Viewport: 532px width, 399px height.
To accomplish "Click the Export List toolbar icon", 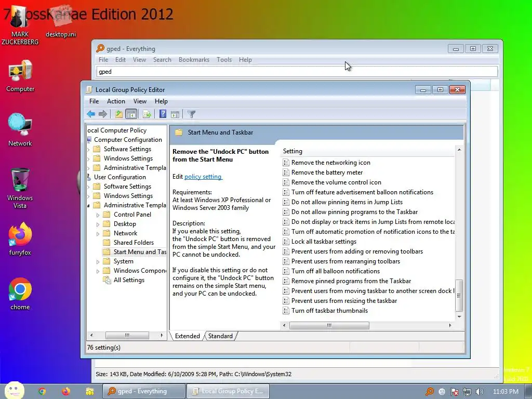I will tap(147, 114).
